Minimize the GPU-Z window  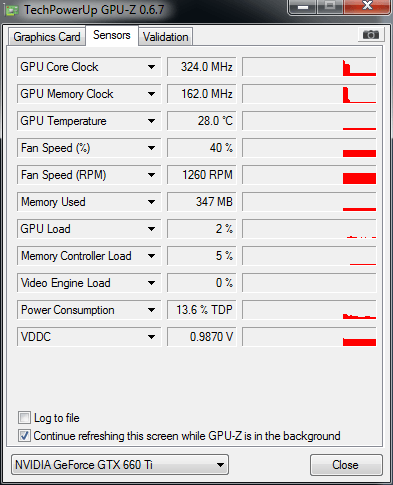tap(303, 7)
